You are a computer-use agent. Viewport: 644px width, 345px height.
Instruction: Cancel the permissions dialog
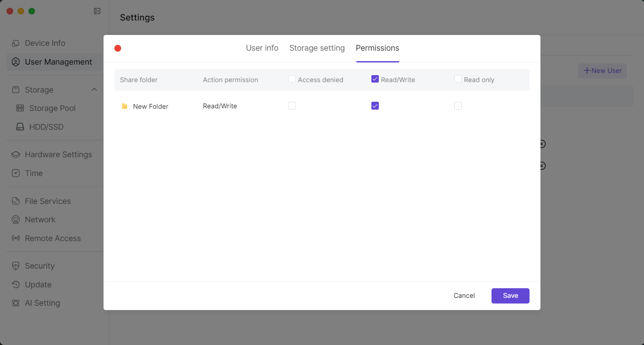pyautogui.click(x=464, y=296)
